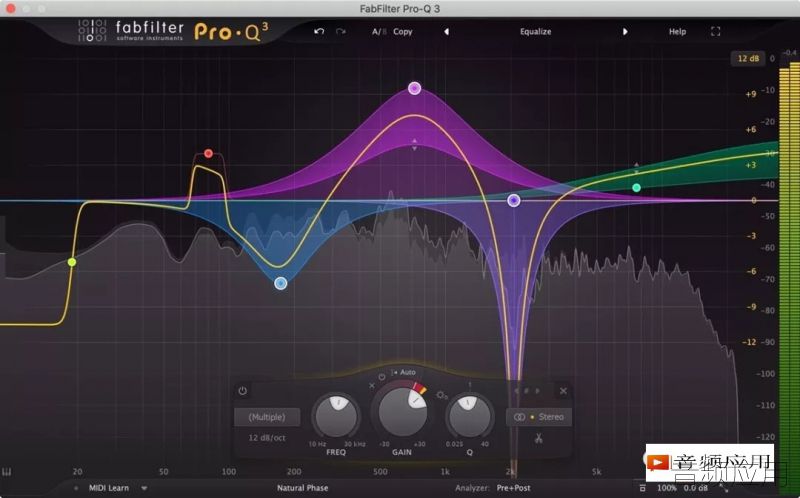
Task: Open the 12 dB display range menu
Action: click(748, 59)
